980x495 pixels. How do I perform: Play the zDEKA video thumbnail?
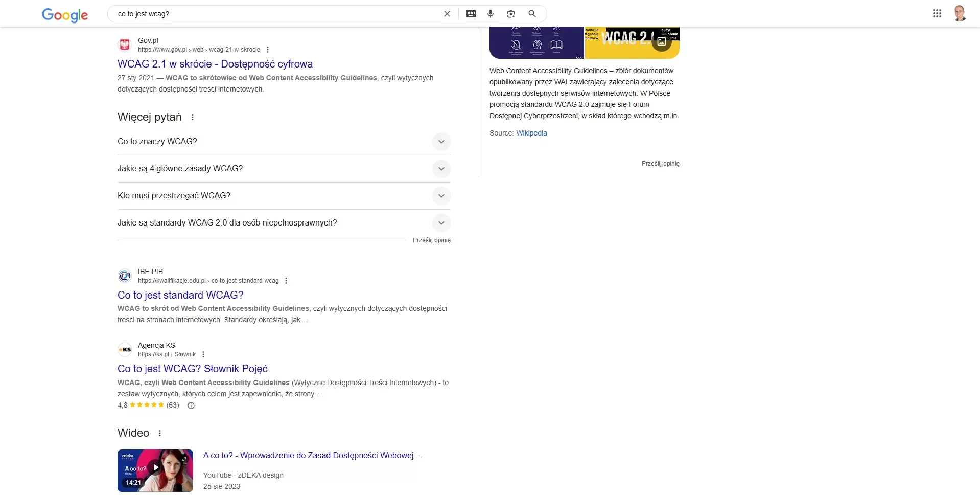click(155, 470)
